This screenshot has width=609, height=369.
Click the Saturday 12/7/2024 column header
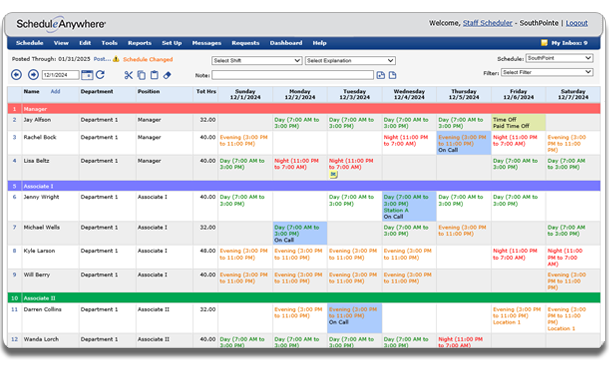pyautogui.click(x=573, y=94)
